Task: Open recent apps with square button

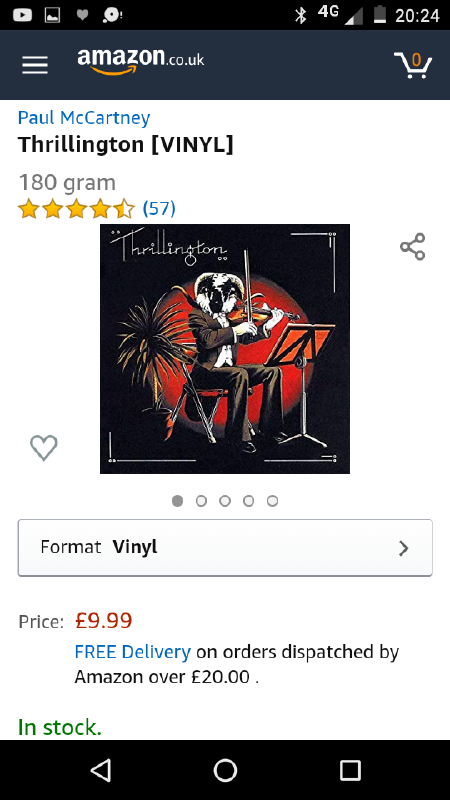Action: click(x=350, y=770)
